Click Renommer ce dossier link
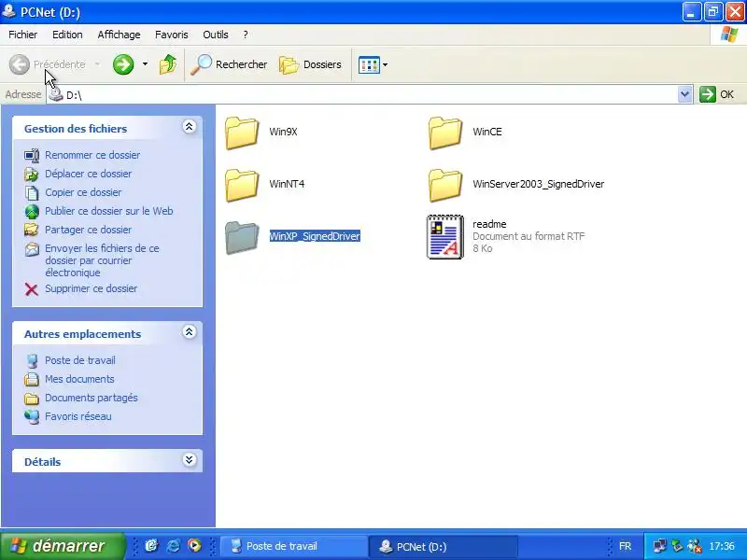 pos(92,155)
